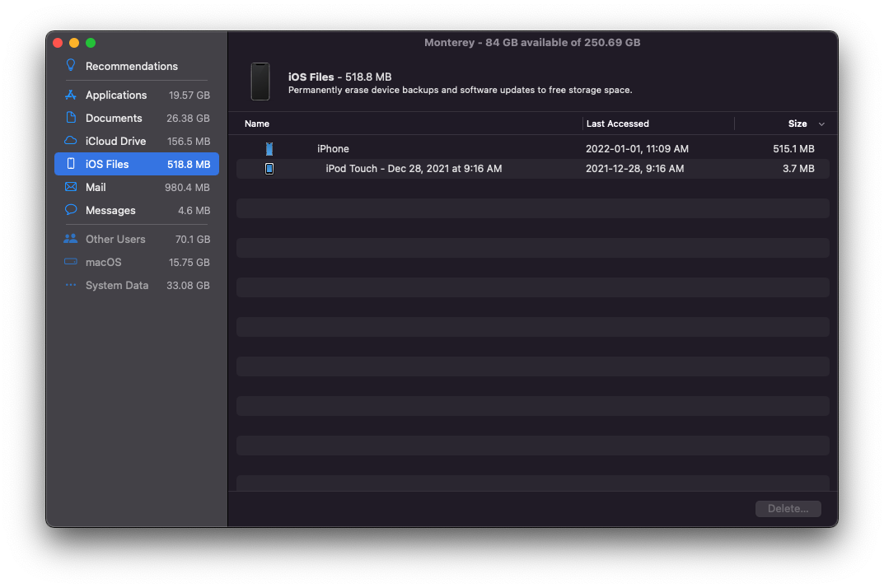Click the large iOS Files header phone icon
Screen dimensions: 884x588
tap(260, 82)
